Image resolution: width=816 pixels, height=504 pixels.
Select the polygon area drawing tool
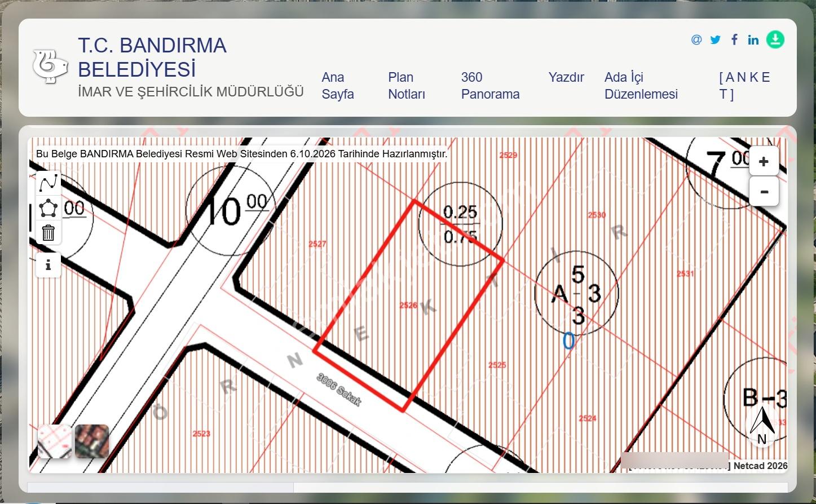pyautogui.click(x=48, y=208)
